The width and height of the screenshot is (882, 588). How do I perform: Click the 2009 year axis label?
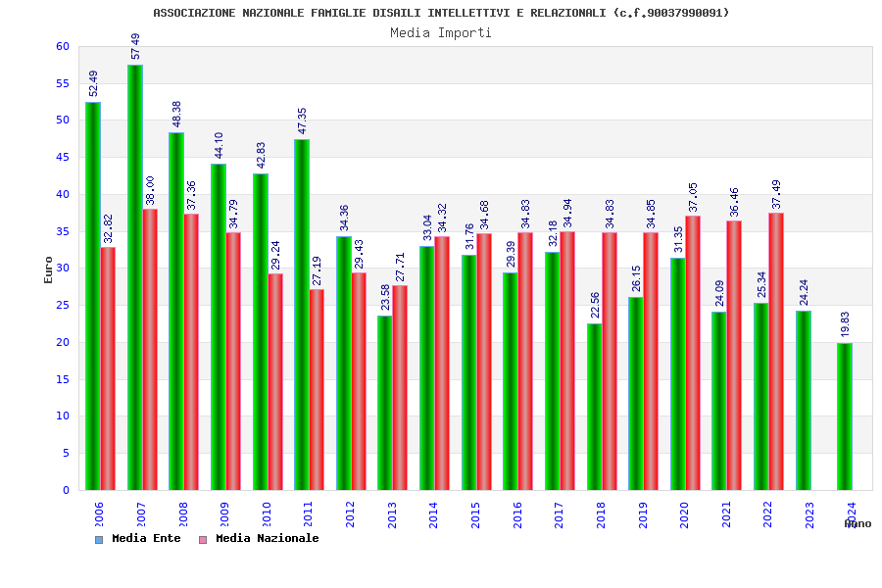(225, 514)
